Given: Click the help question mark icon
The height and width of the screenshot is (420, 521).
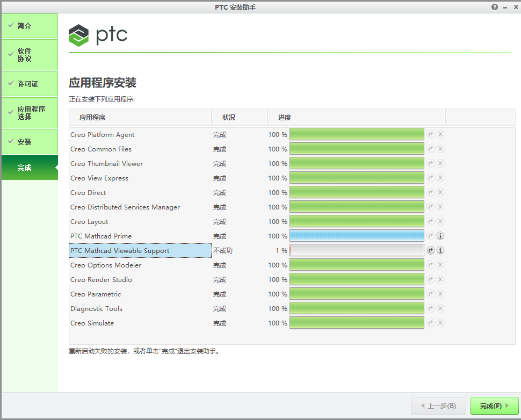Looking at the screenshot, I should tap(495, 7).
